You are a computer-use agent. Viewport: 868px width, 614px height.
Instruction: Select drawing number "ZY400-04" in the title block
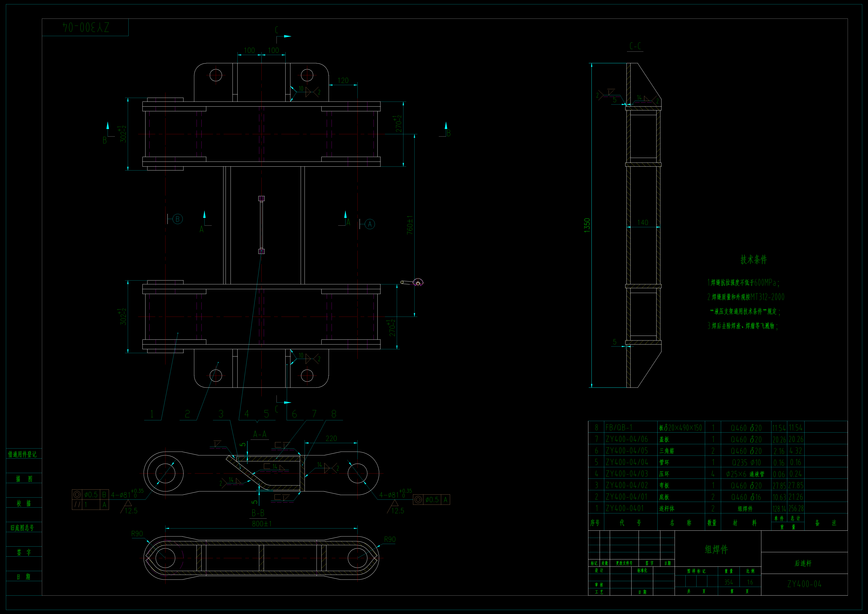click(805, 584)
